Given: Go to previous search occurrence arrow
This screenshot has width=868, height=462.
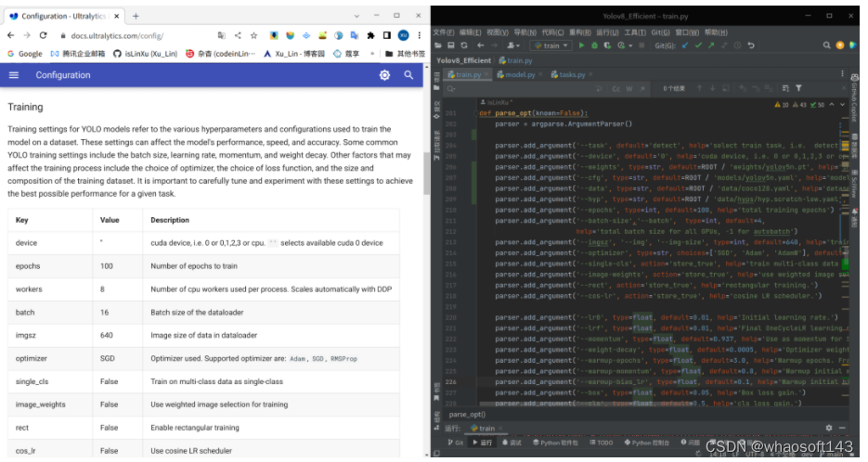Looking at the screenshot, I should click(x=699, y=88).
